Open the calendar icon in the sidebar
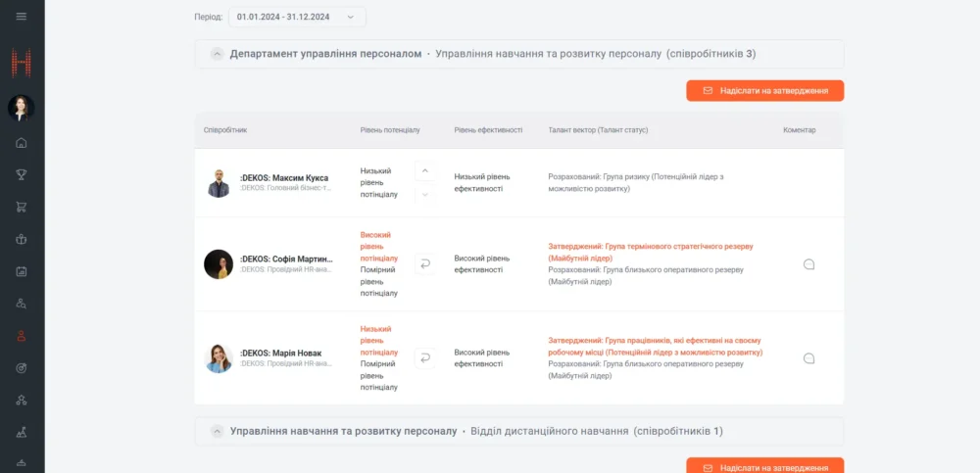Viewport: 980px width, 473px height. [x=22, y=271]
